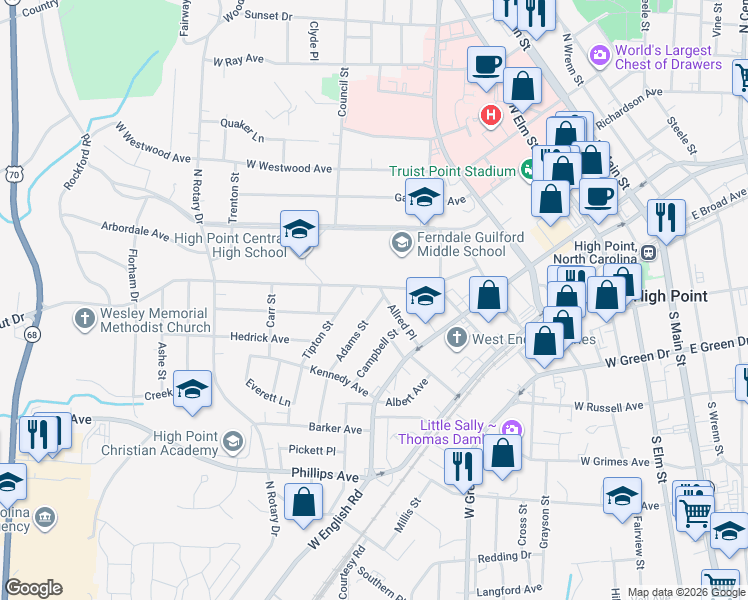Click the Albert Ave street label
Screen dimensions: 748x600
click(406, 393)
